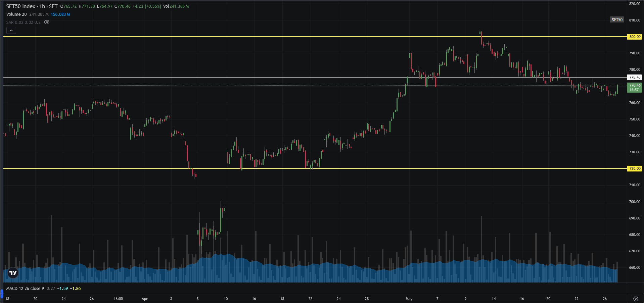Collapse the indicator legend with chevron button
This screenshot has height=303, width=644.
tap(11, 31)
